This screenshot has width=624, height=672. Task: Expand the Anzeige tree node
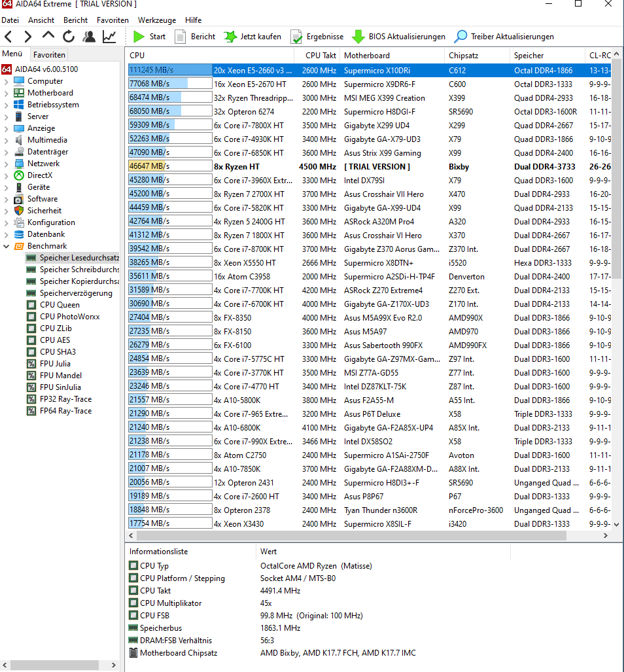[x=6, y=128]
